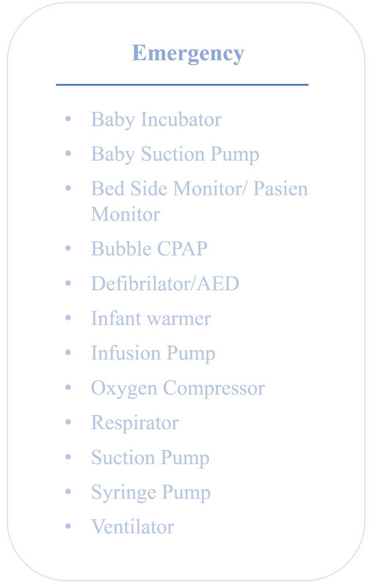
Task: Select the Bubble CPAP item
Action: [149, 249]
